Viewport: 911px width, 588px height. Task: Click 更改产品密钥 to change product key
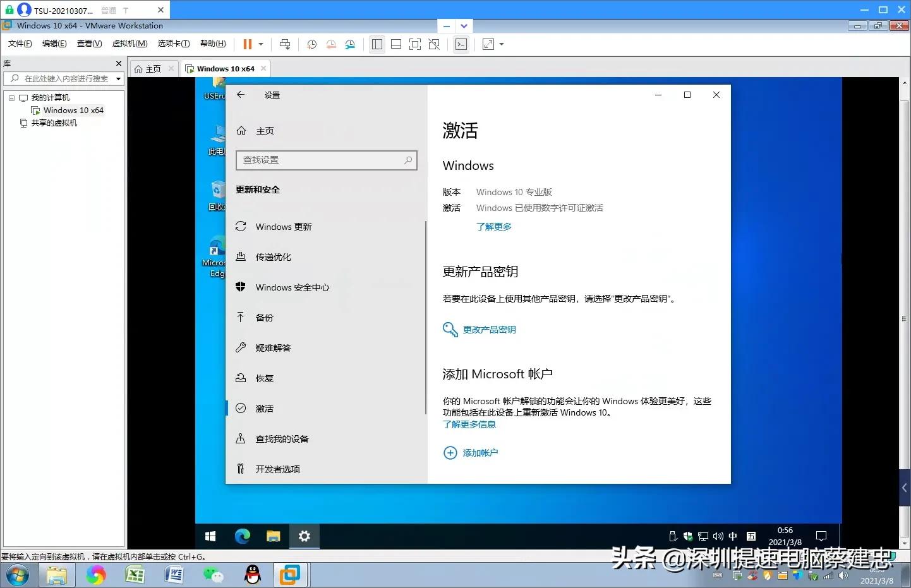(489, 329)
